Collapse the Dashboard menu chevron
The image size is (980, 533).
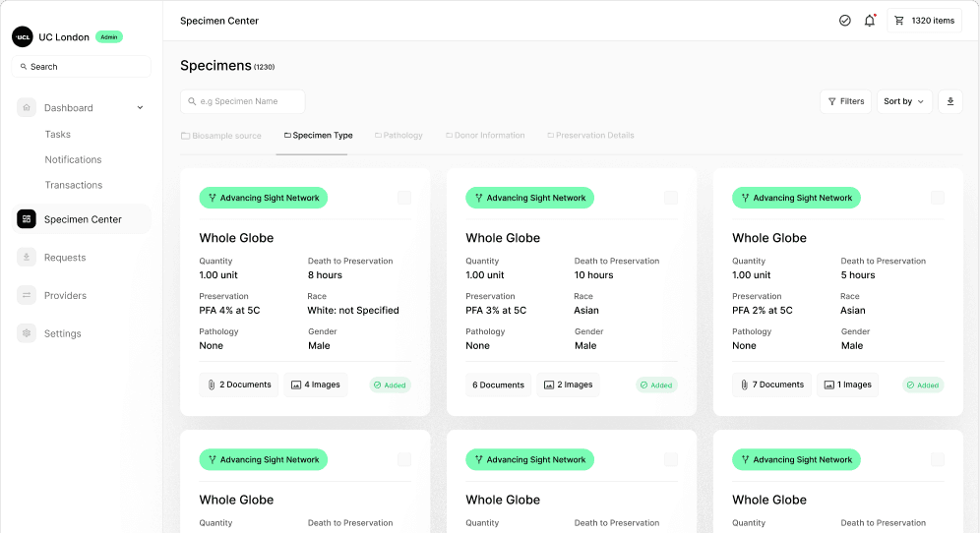140,108
